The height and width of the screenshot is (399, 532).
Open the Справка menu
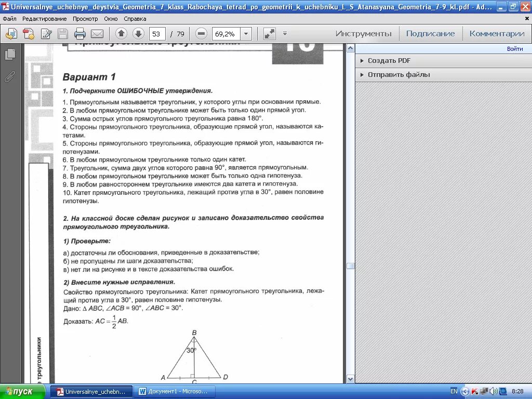(135, 19)
